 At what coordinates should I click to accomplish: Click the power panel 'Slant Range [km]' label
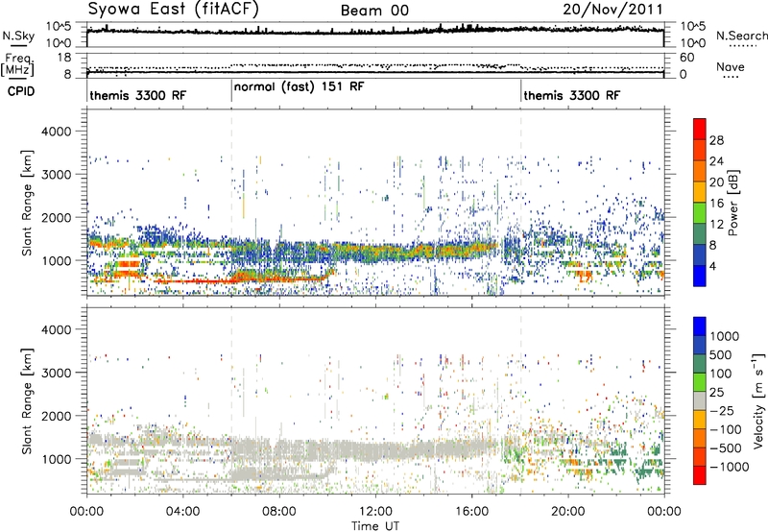[27, 203]
